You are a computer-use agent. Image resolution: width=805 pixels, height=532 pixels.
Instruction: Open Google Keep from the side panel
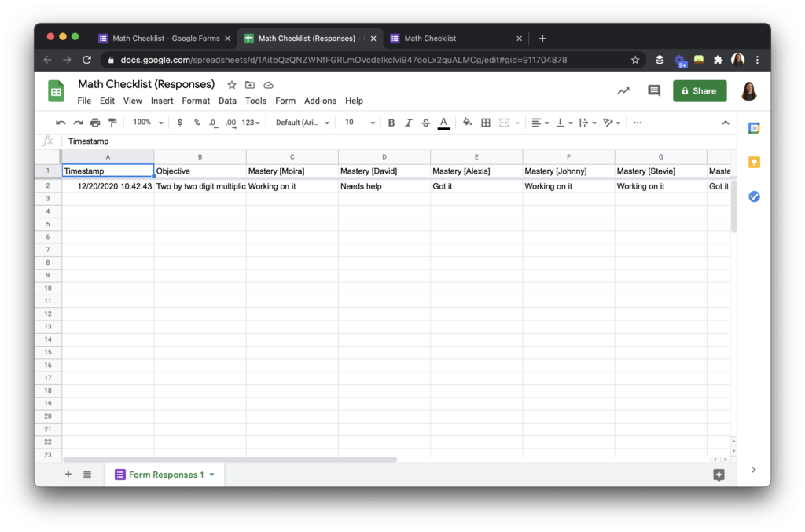click(754, 162)
